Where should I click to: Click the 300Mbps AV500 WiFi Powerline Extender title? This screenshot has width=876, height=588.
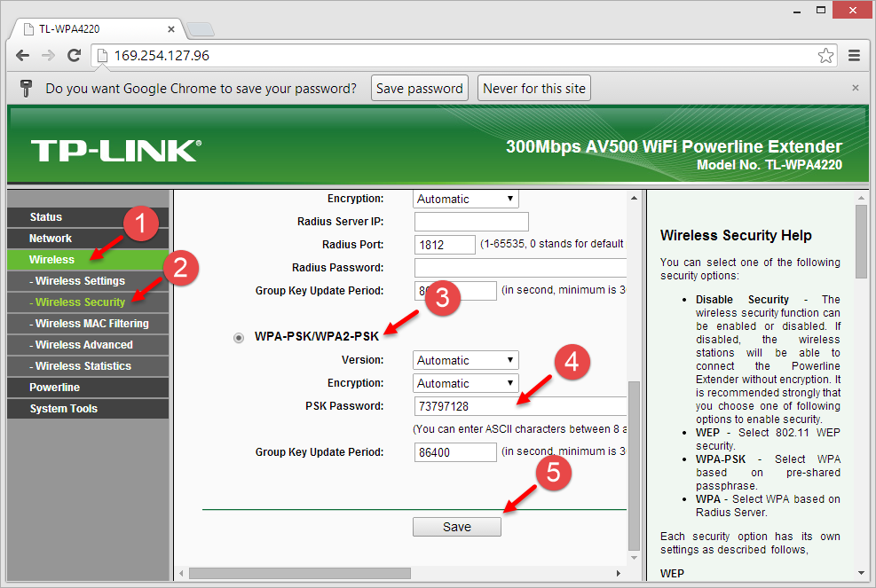tap(674, 146)
